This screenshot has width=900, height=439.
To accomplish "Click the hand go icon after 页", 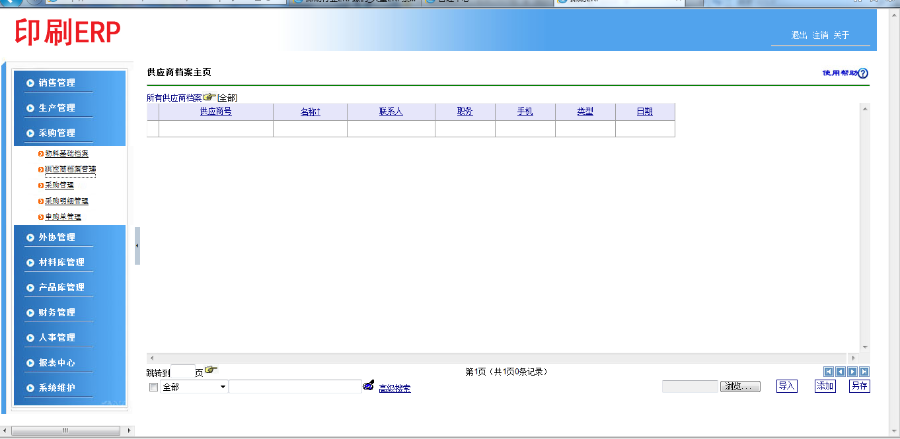I will (211, 371).
